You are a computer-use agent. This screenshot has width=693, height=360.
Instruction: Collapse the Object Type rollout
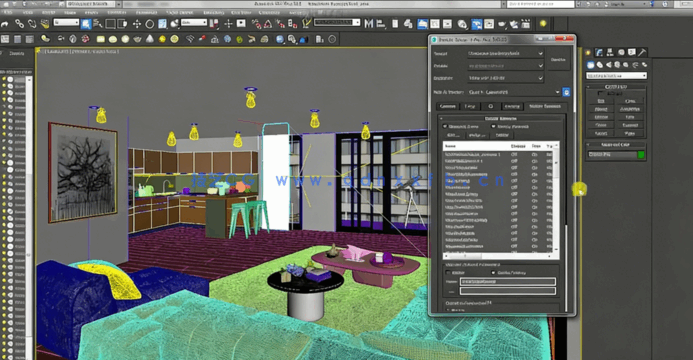[x=616, y=87]
